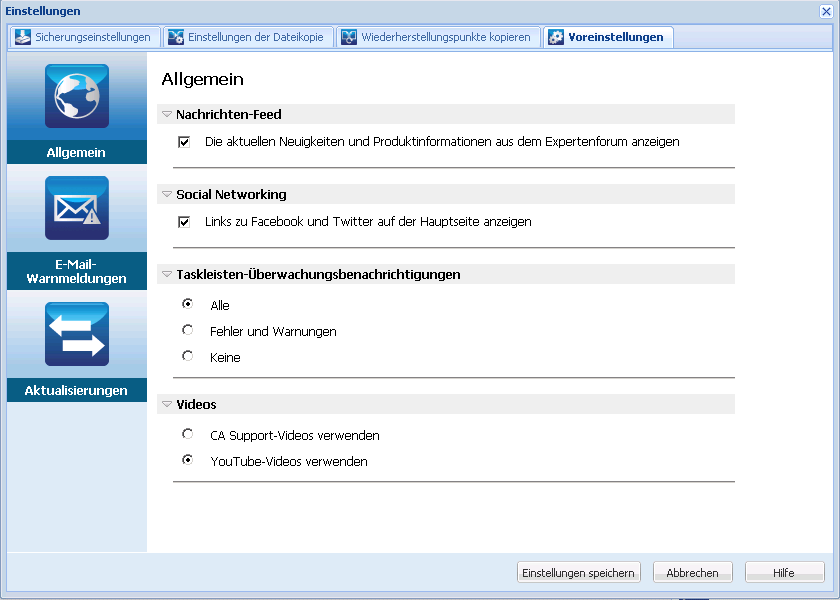Click the Wiederherstellungspunkte kopieren tab icon
This screenshot has height=600, width=840.
pos(349,37)
